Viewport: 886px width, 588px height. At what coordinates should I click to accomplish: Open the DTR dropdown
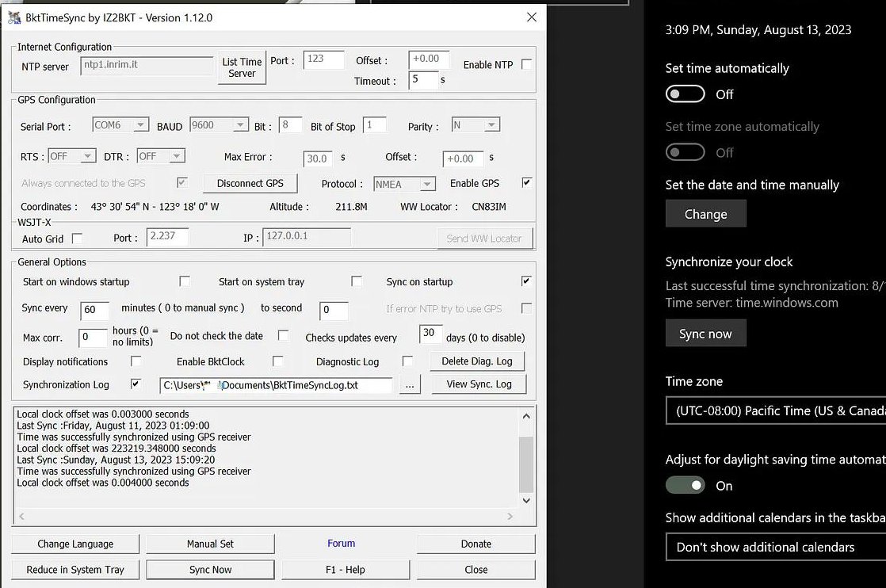pyautogui.click(x=161, y=156)
